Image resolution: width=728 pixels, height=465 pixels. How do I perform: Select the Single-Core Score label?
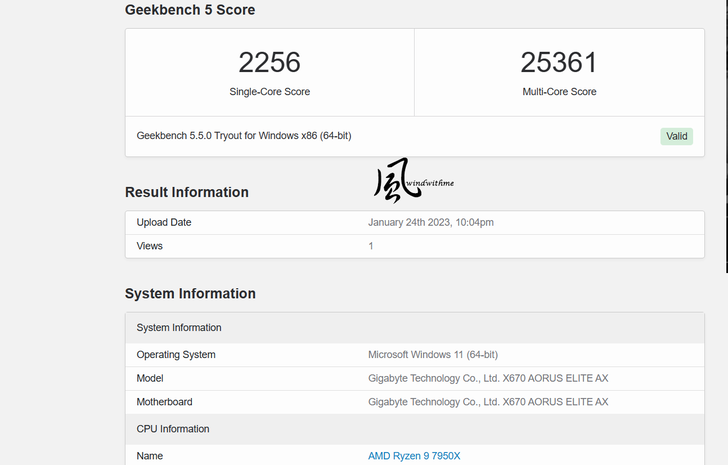[x=269, y=92]
